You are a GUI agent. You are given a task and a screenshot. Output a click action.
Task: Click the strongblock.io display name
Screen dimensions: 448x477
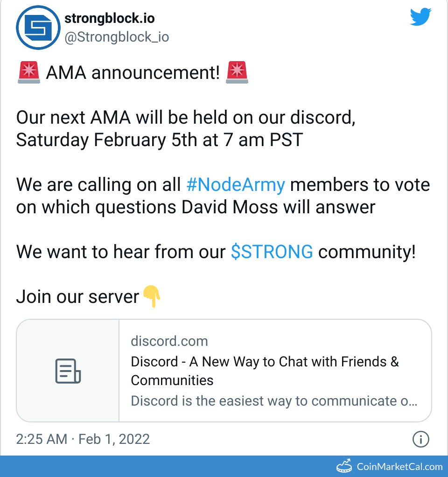tap(109, 19)
